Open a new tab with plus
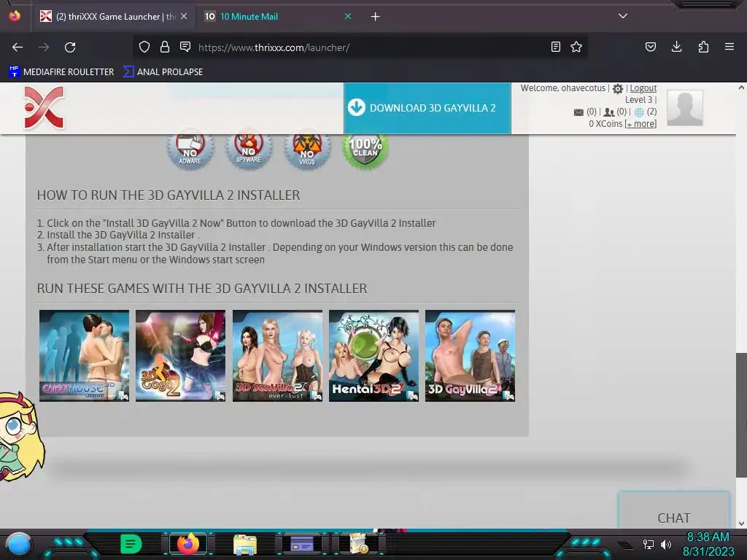Viewport: 747px width, 560px height. pyautogui.click(x=376, y=17)
